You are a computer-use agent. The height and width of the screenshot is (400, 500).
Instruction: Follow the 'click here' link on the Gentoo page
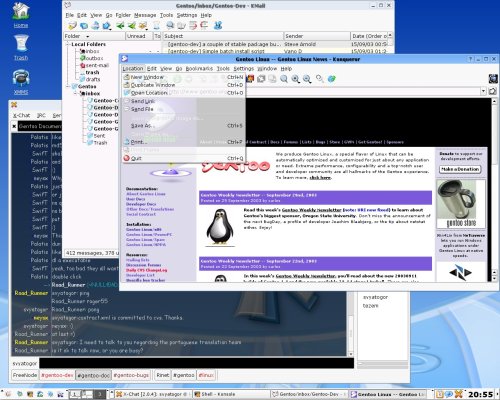coord(320,178)
